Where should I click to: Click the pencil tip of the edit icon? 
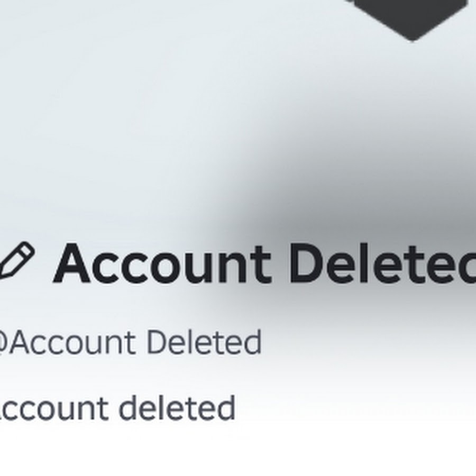(5, 273)
